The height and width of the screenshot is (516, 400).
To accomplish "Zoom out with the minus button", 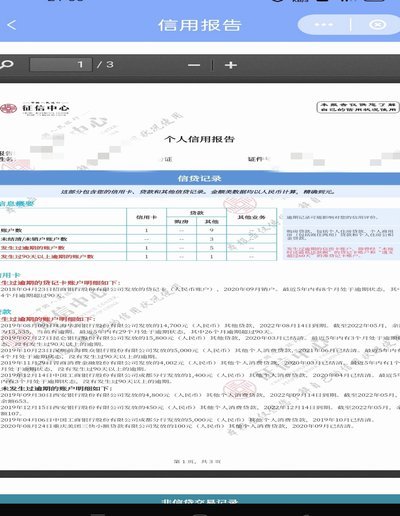I will (x=194, y=65).
